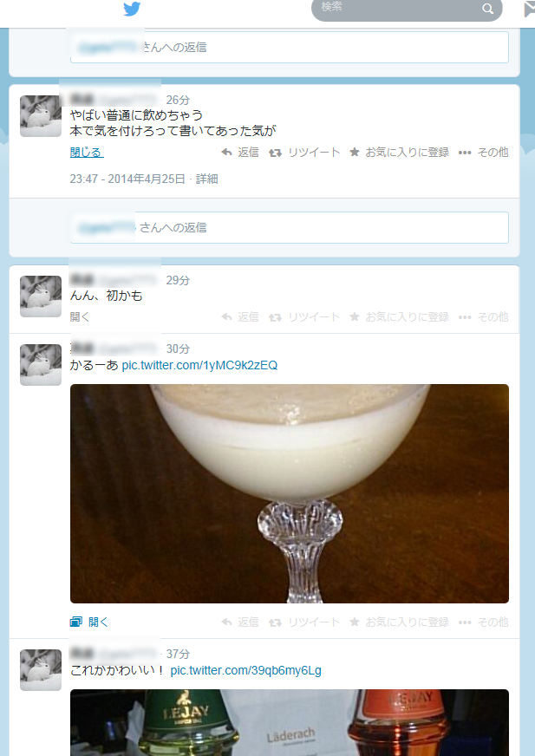Collapse tweet with 閉じる link

click(x=87, y=153)
